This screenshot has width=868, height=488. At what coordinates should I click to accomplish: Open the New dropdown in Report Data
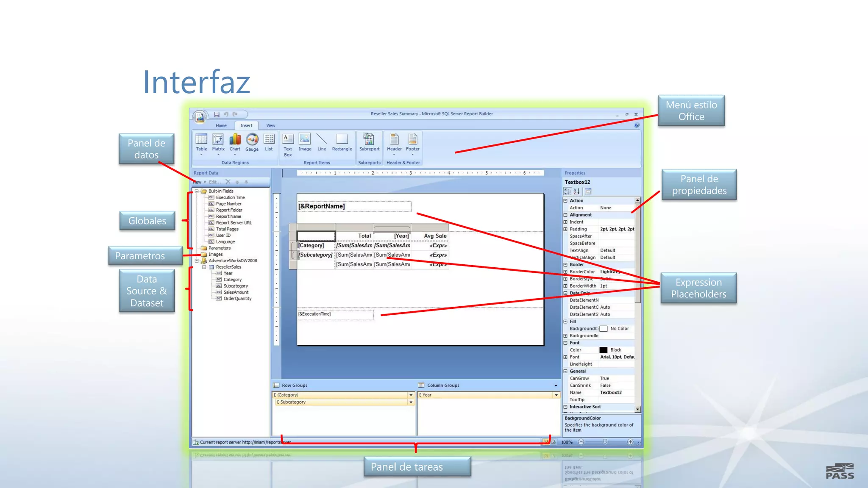coord(200,182)
